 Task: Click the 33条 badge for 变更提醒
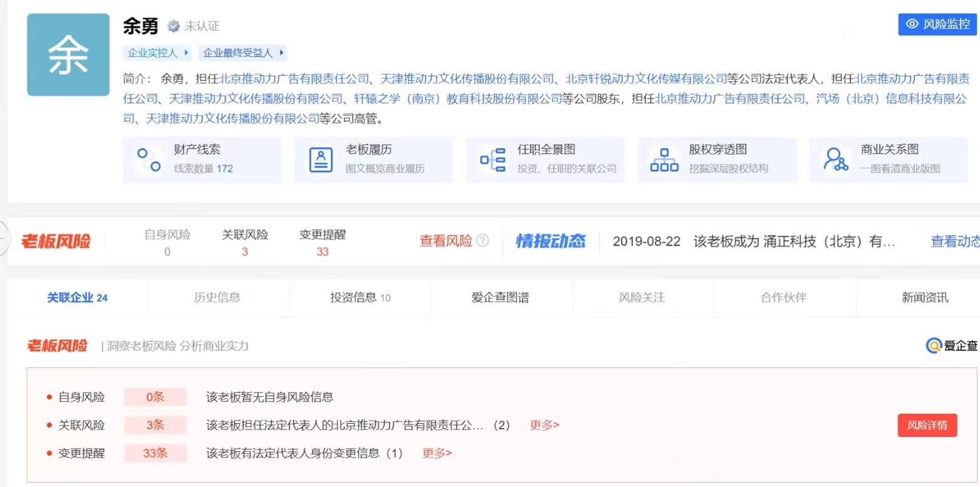coord(155,453)
